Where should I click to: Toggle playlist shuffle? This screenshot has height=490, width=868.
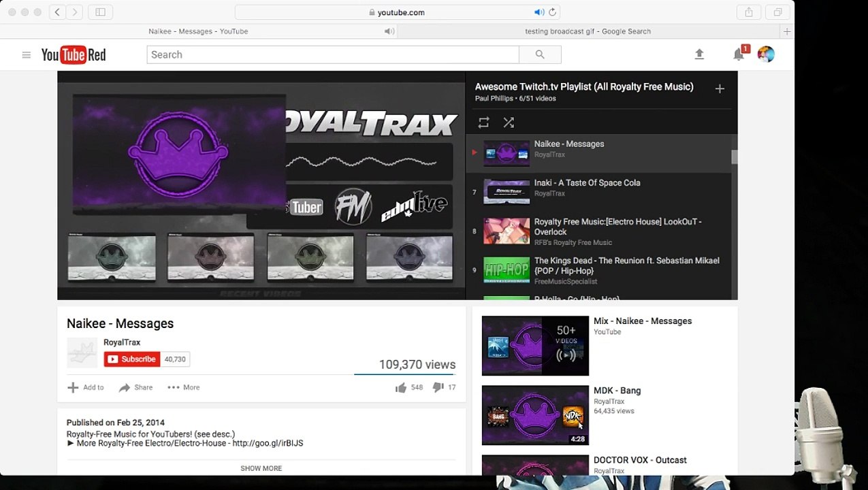[x=509, y=122]
